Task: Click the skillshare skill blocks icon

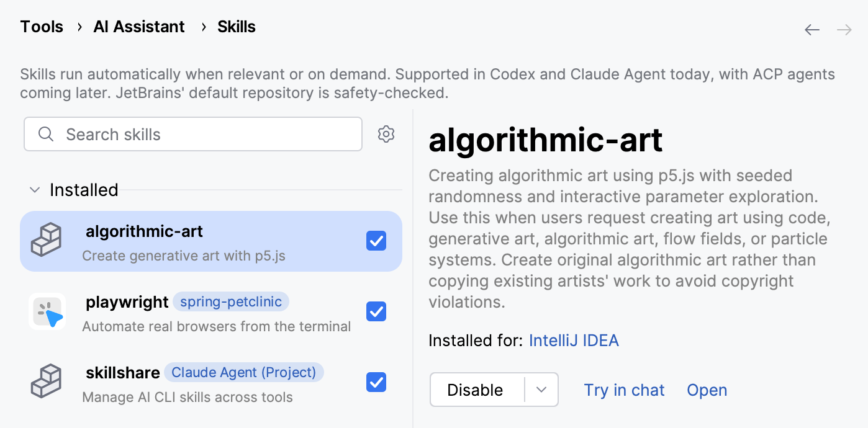Action: (x=47, y=381)
